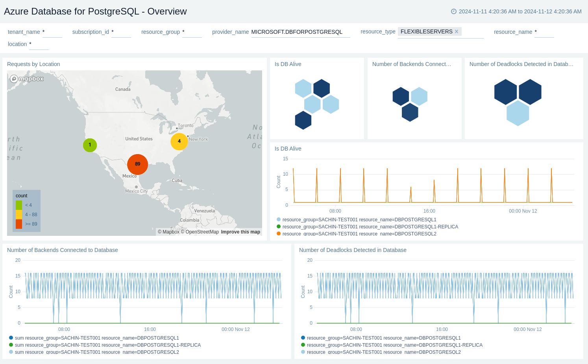Toggle sum DBPOSTGRESQL2 series in Backends legend
Image resolution: width=588 pixels, height=364 pixels.
94,352
